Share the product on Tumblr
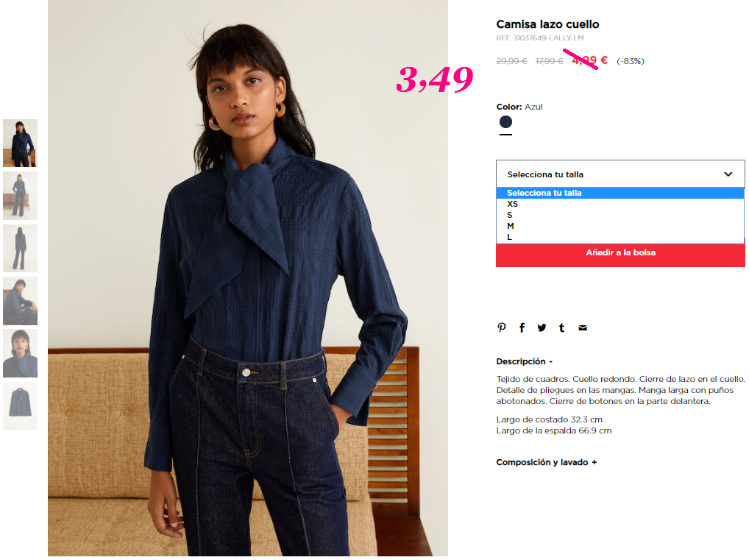Image resolution: width=749 pixels, height=560 pixels. tap(562, 327)
